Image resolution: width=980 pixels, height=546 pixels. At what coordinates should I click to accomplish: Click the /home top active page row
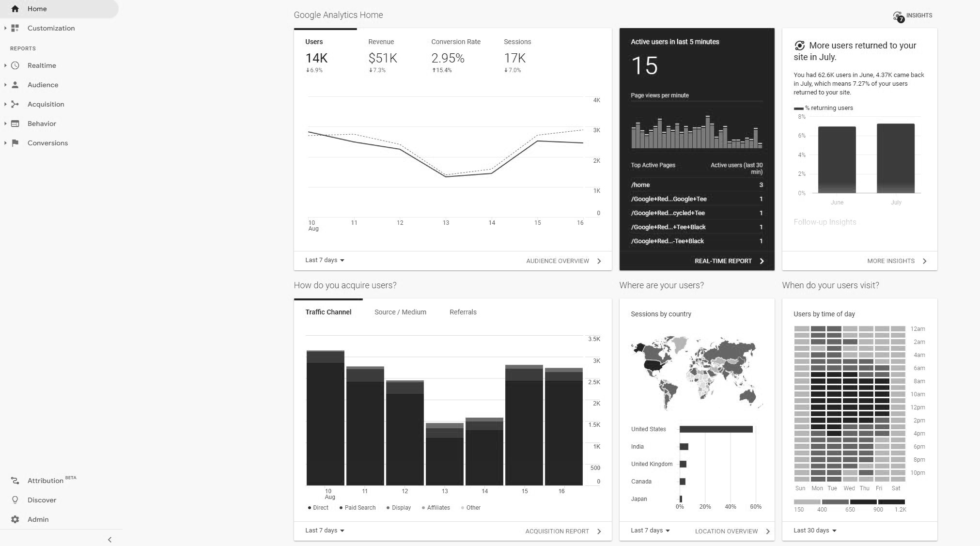click(697, 185)
